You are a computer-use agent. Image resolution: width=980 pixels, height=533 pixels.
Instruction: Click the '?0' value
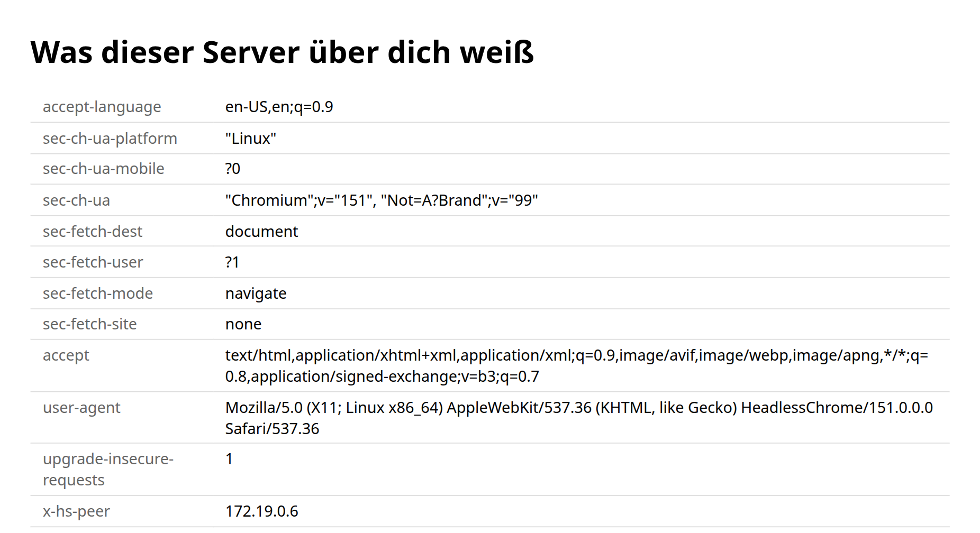point(233,169)
